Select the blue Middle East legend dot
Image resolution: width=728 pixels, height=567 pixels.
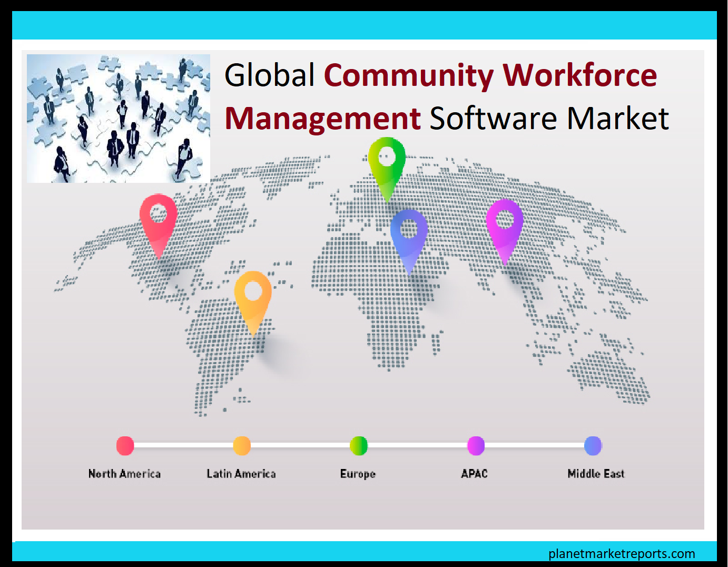coord(593,446)
